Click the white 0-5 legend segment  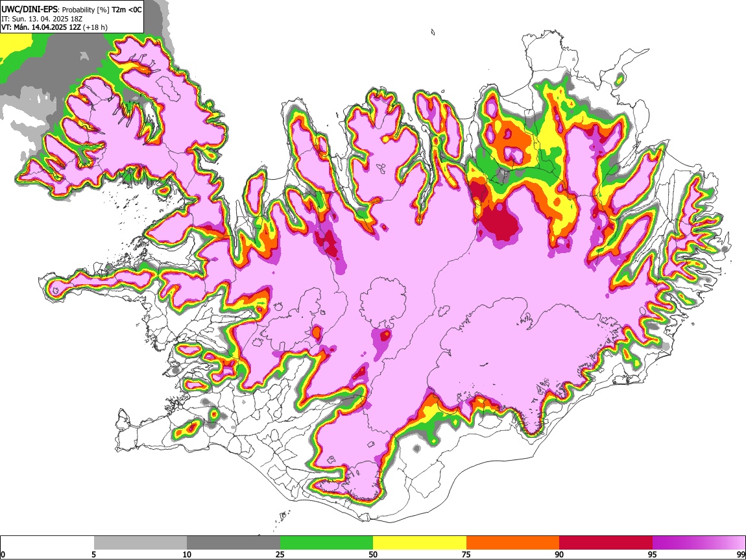click(x=47, y=543)
